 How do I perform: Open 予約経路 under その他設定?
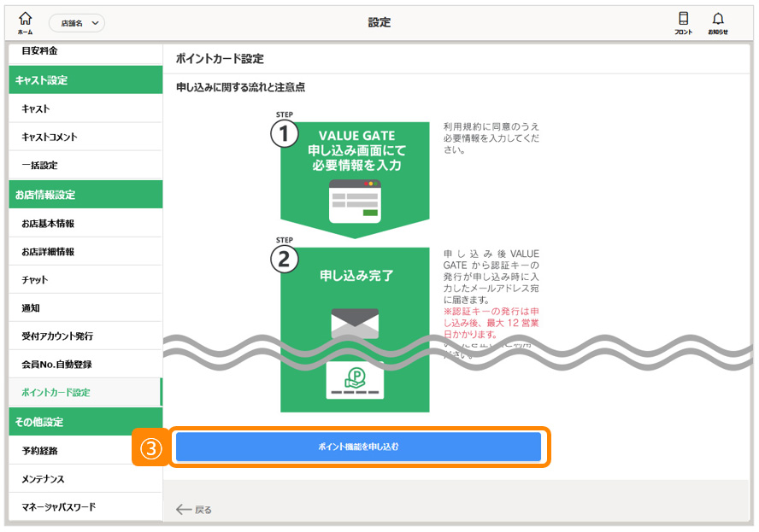pyautogui.click(x=39, y=451)
